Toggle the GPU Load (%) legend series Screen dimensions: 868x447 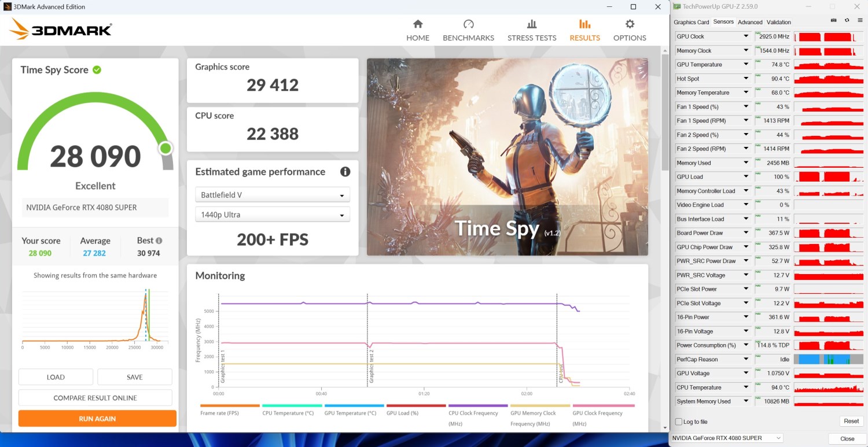(416, 410)
